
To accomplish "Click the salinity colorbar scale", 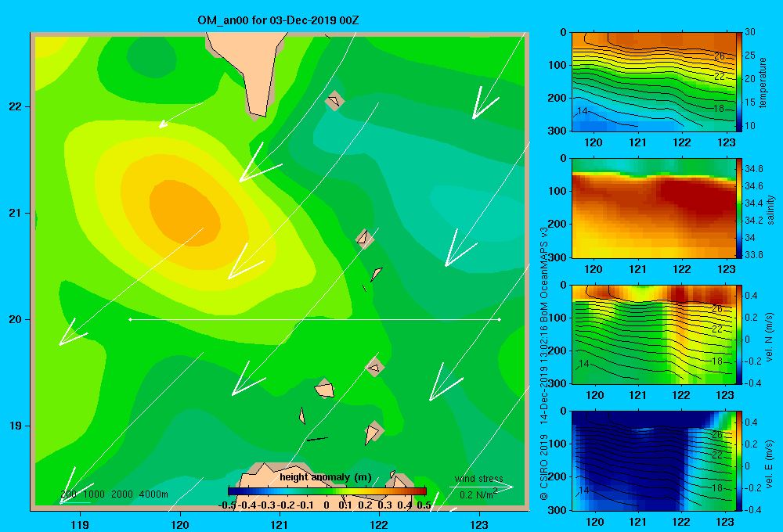I will (x=739, y=208).
